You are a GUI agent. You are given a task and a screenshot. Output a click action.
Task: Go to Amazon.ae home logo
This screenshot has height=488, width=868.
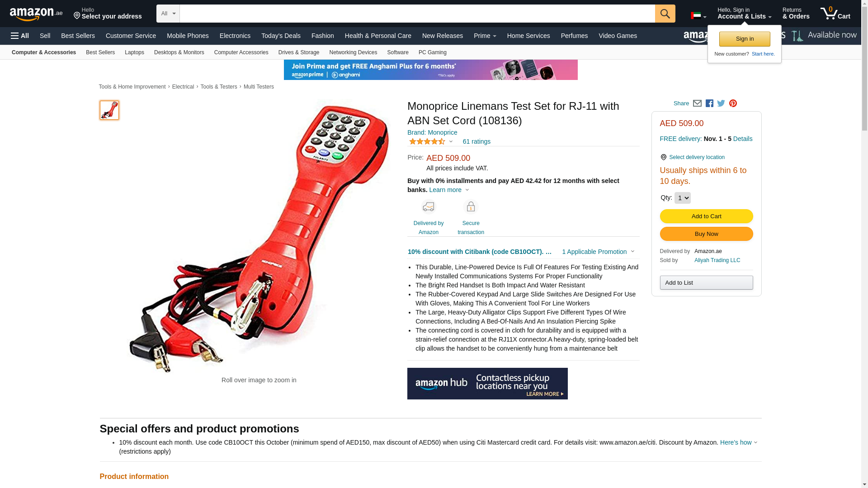coord(36,14)
